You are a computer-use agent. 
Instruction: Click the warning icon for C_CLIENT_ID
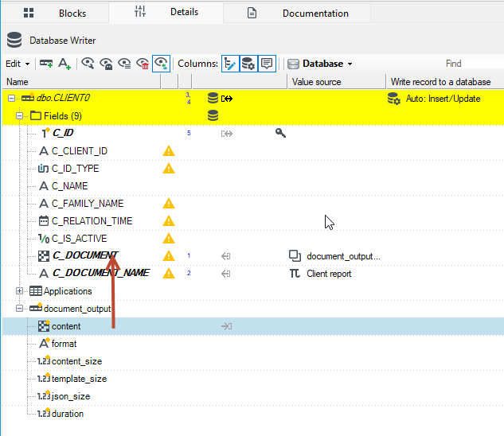(x=169, y=150)
